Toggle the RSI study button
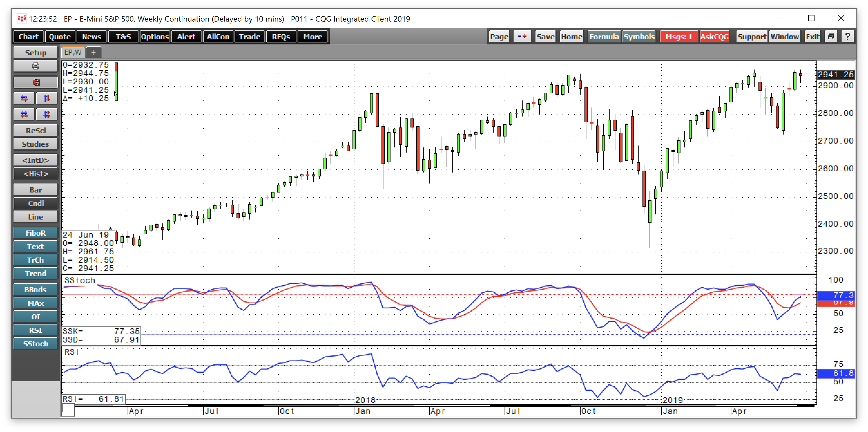Screen dimensions: 868x432 (35, 330)
